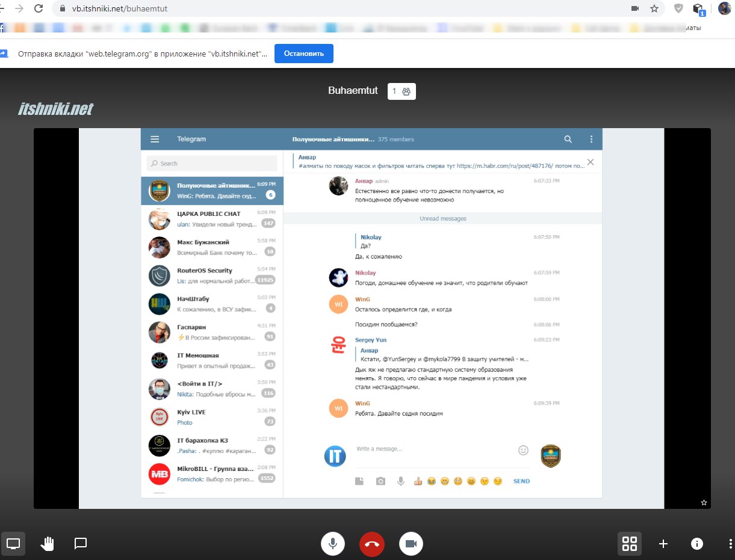This screenshot has height=560, width=735.
Task: Reload the browser page
Action: pos(39,8)
